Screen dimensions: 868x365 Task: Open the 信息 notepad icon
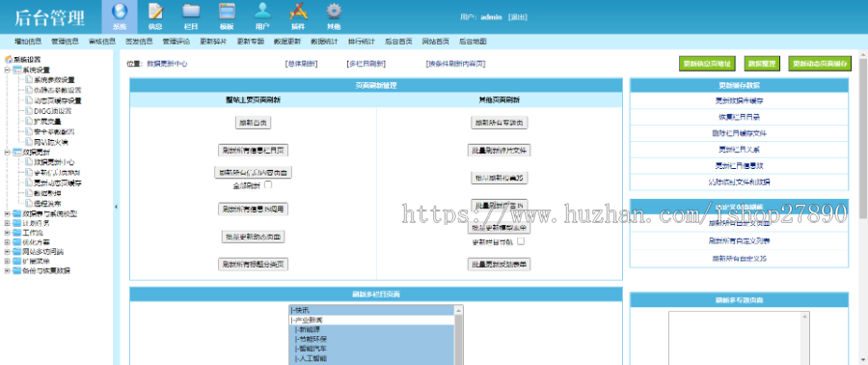tap(155, 12)
